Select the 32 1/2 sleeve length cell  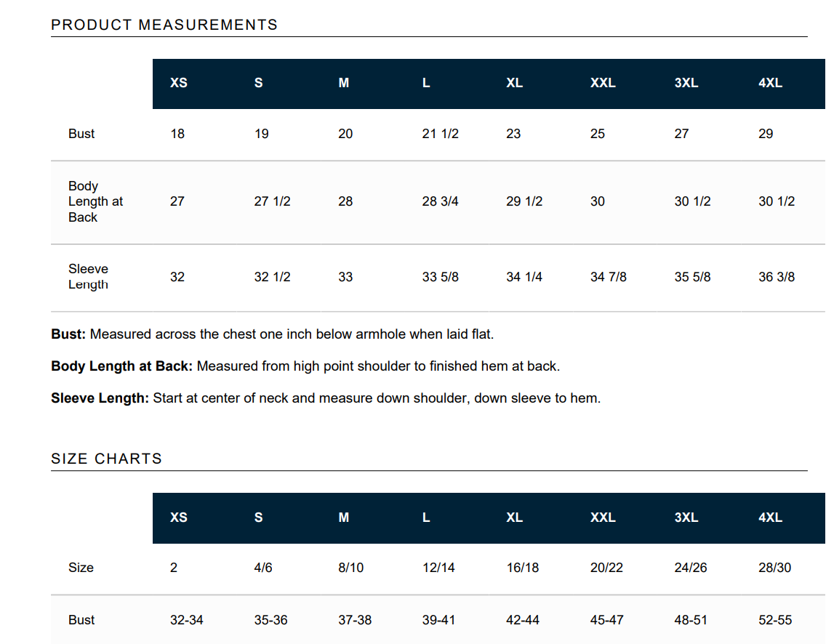(x=272, y=277)
